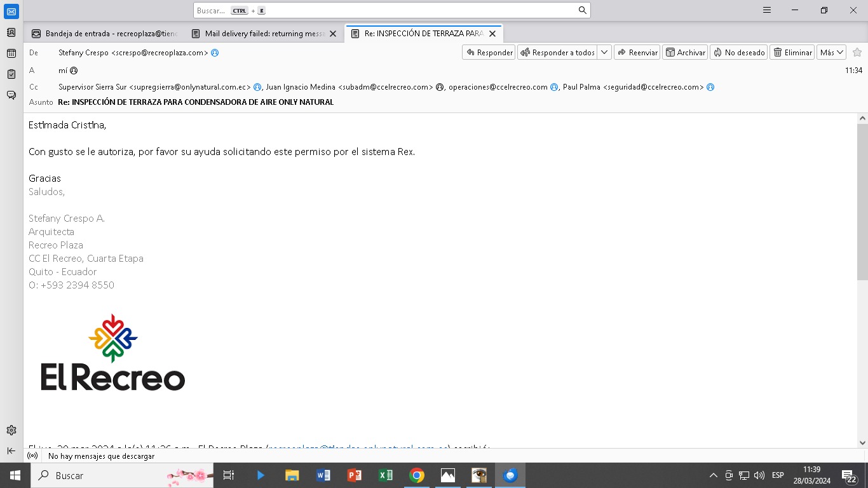This screenshot has width=868, height=488.
Task: Click the network icon in system tray
Action: click(x=744, y=475)
